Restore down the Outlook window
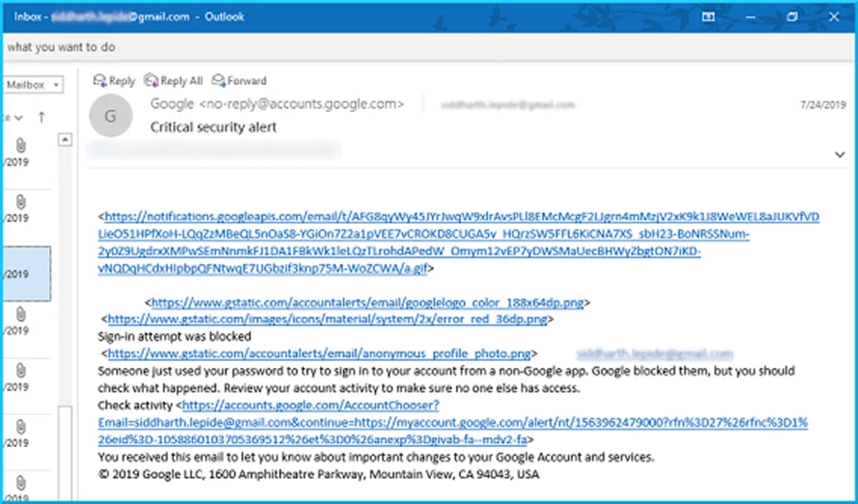858x504 pixels. click(x=792, y=17)
